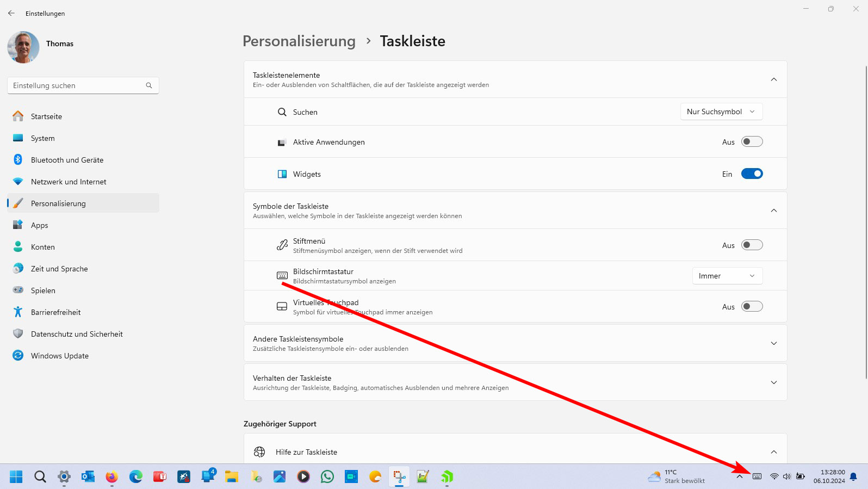This screenshot has width=868, height=489.
Task: Click the Personalisierung breadcrumb link
Action: [299, 41]
